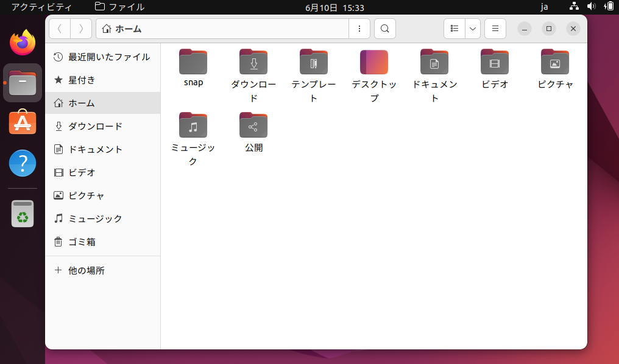This screenshot has width=619, height=364.
Task: Switch to list view
Action: (x=455, y=29)
